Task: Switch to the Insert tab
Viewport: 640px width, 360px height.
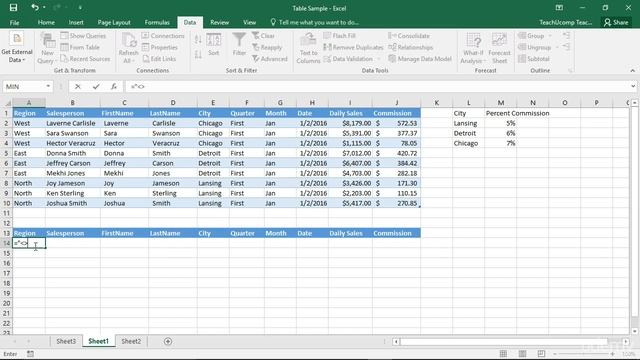Action: click(x=76, y=22)
